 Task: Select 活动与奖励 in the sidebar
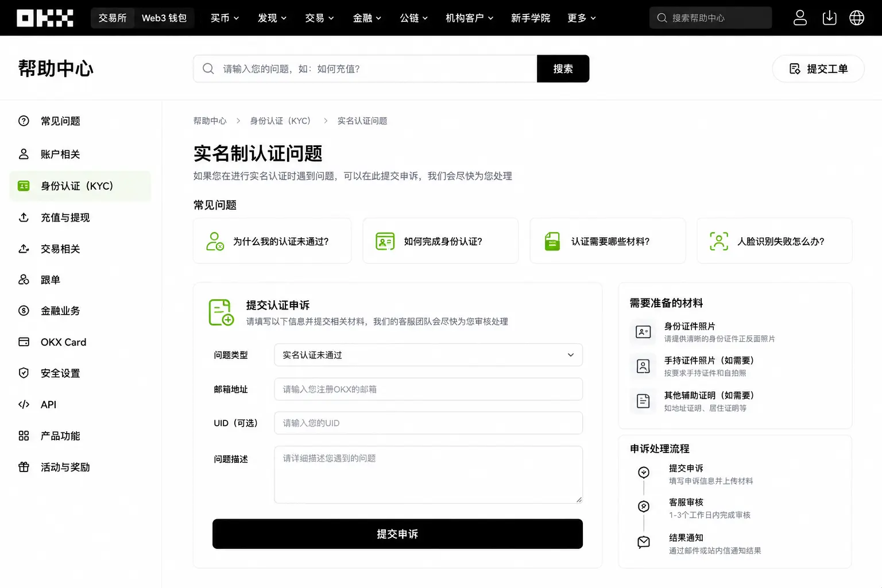80,467
